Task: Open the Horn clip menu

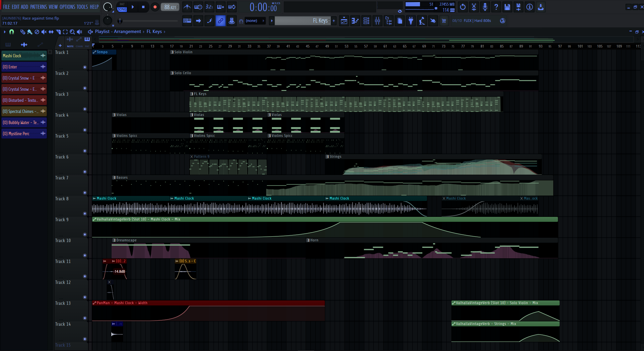Action: coord(308,240)
